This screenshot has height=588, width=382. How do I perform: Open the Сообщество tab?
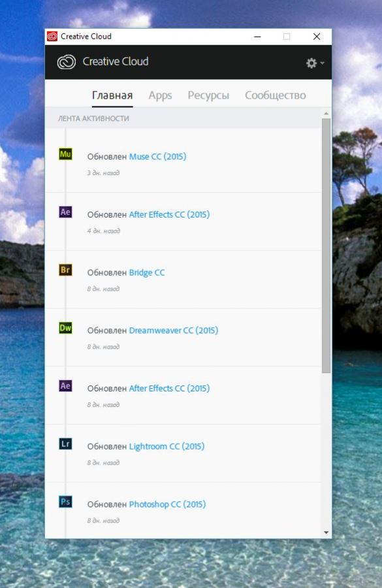tap(276, 95)
